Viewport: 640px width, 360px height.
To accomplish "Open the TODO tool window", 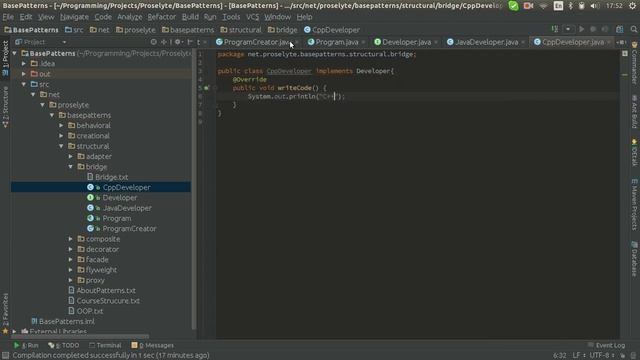I will 64,345.
